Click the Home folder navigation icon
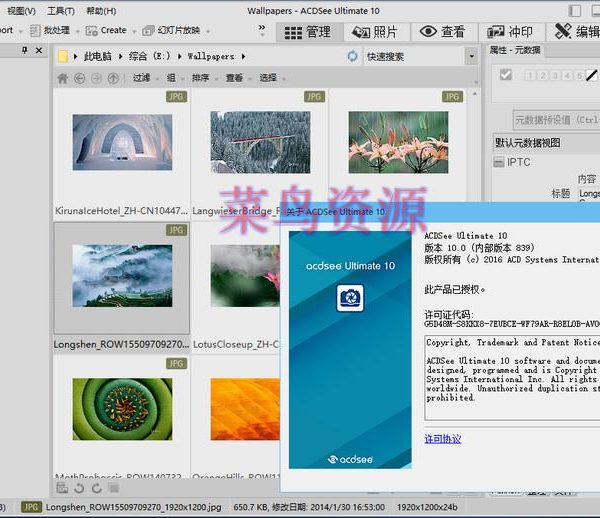Viewport: 600px width, 518px height. click(63, 78)
